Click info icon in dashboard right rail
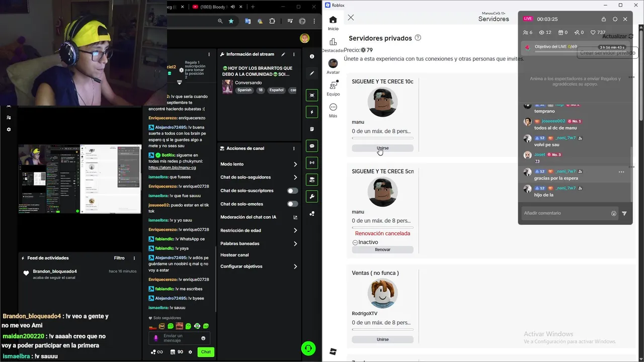The height and width of the screenshot is (362, 644). coord(312,56)
